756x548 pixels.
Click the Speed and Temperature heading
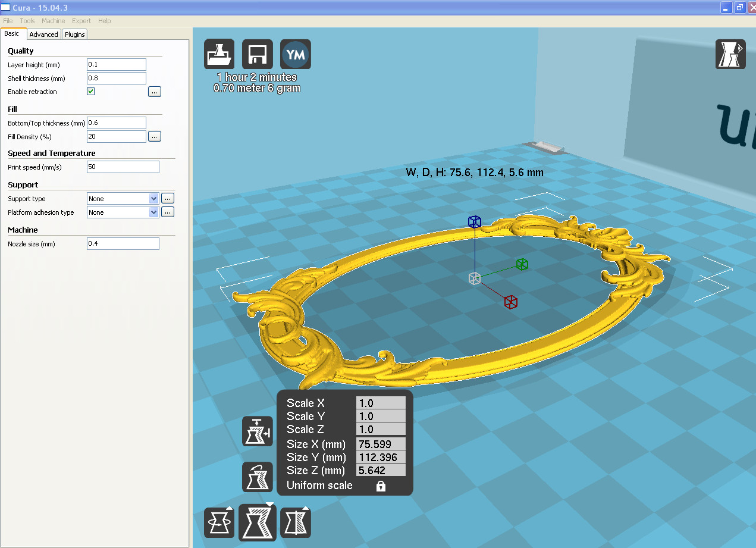[52, 153]
